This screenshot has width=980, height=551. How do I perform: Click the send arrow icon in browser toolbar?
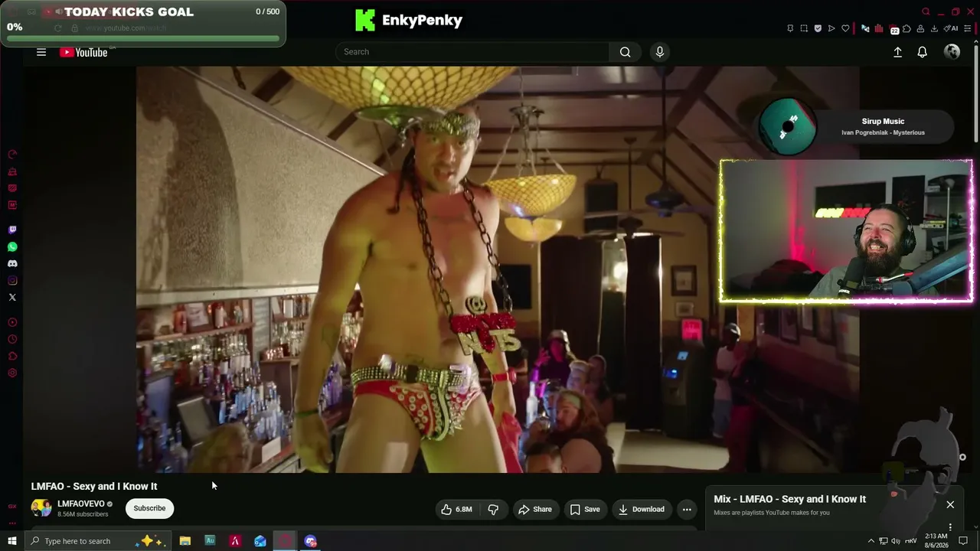831,28
